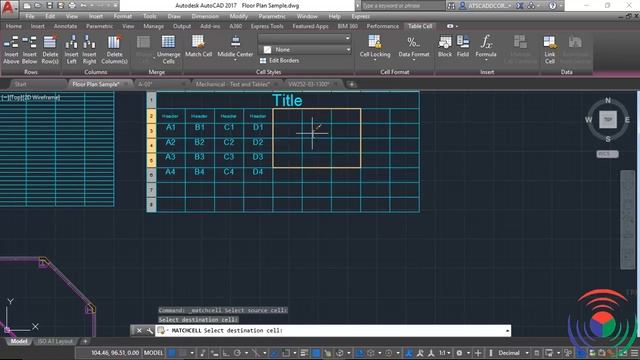Switch to Mechanical - Text and Tables drawing tab
The width and height of the screenshot is (640, 360).
click(232, 84)
